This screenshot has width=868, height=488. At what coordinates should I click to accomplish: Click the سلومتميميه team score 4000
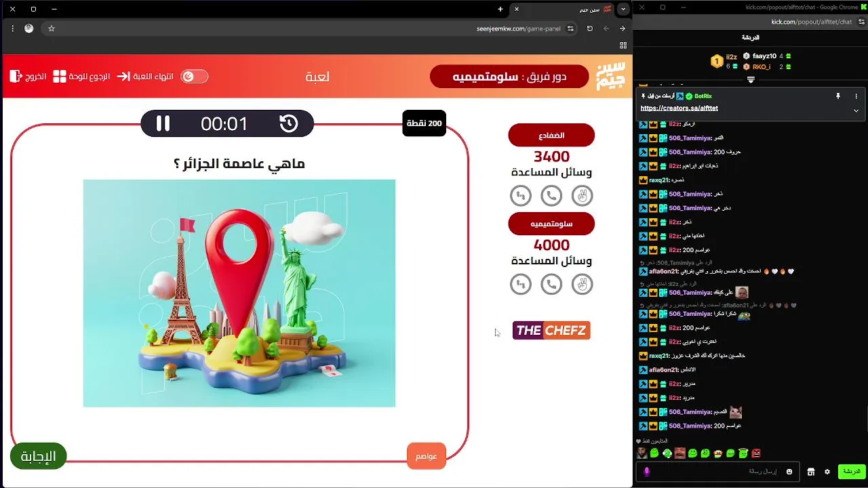(551, 245)
